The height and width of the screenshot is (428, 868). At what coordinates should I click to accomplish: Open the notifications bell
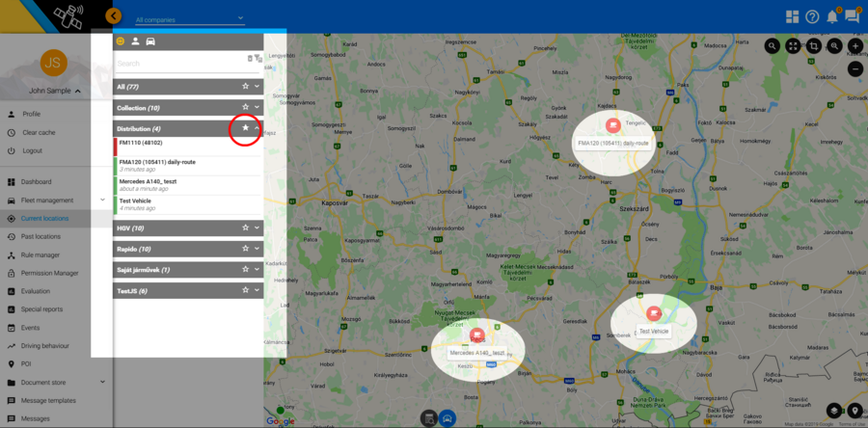coord(832,16)
